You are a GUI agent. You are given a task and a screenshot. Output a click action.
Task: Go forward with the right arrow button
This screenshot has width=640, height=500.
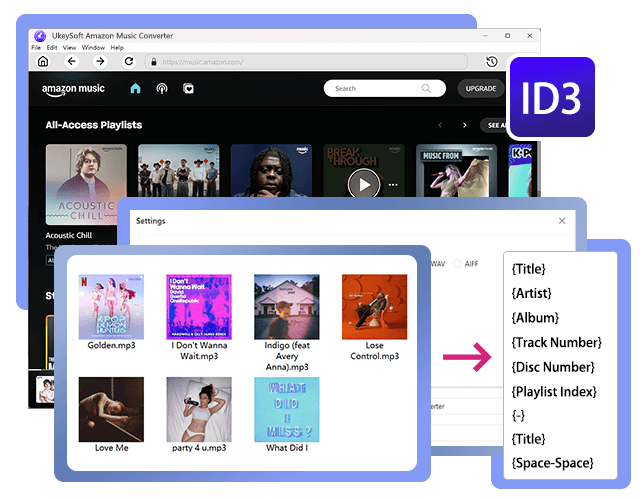point(100,62)
